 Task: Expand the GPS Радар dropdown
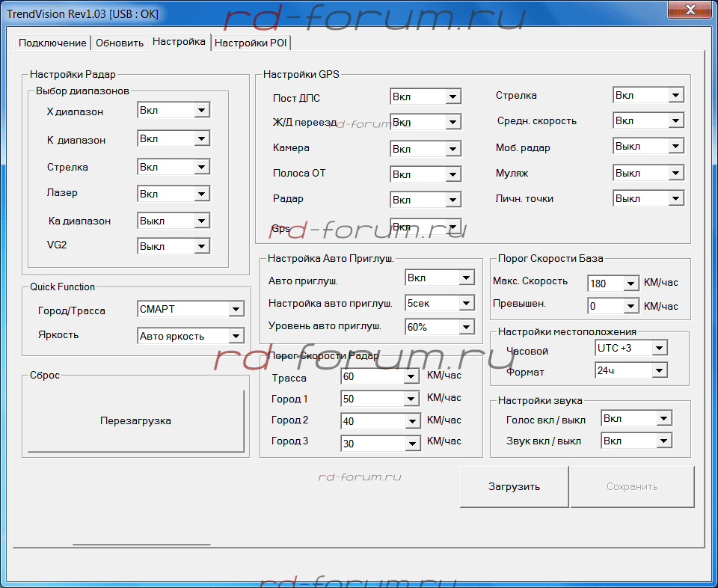[426, 200]
